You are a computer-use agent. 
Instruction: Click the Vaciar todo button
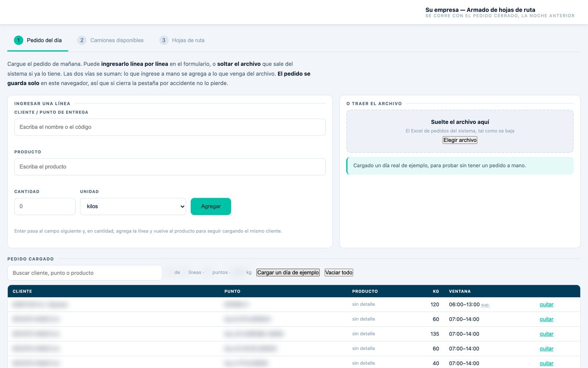pyautogui.click(x=339, y=272)
